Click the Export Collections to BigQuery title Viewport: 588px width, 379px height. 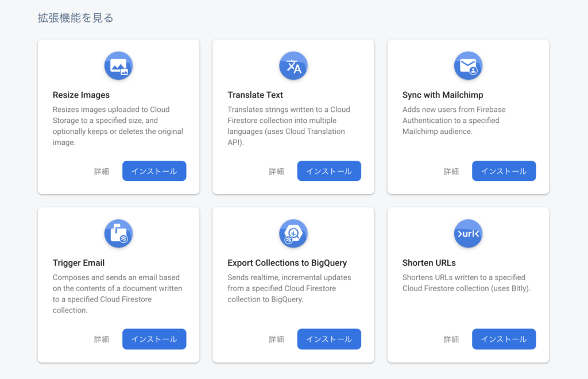point(287,263)
